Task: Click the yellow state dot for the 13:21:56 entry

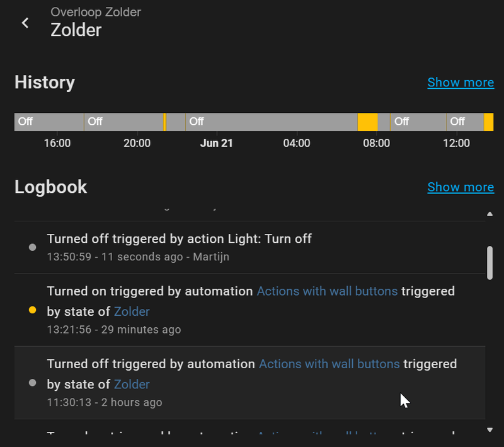Action: point(32,309)
